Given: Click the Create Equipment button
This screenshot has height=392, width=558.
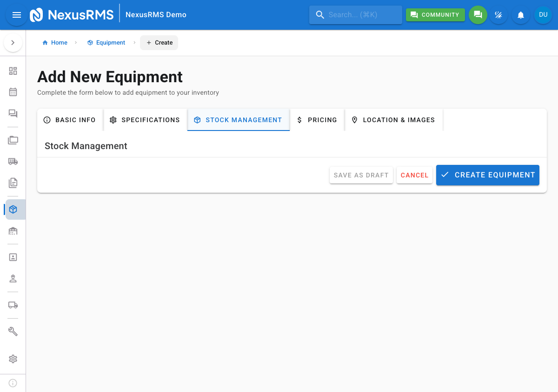Looking at the screenshot, I should click(487, 175).
